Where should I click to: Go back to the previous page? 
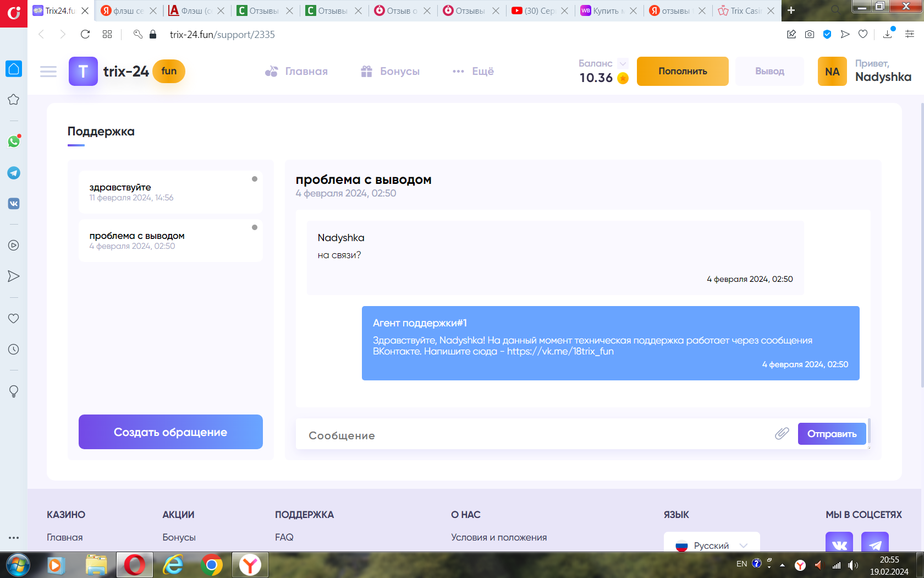(x=41, y=34)
